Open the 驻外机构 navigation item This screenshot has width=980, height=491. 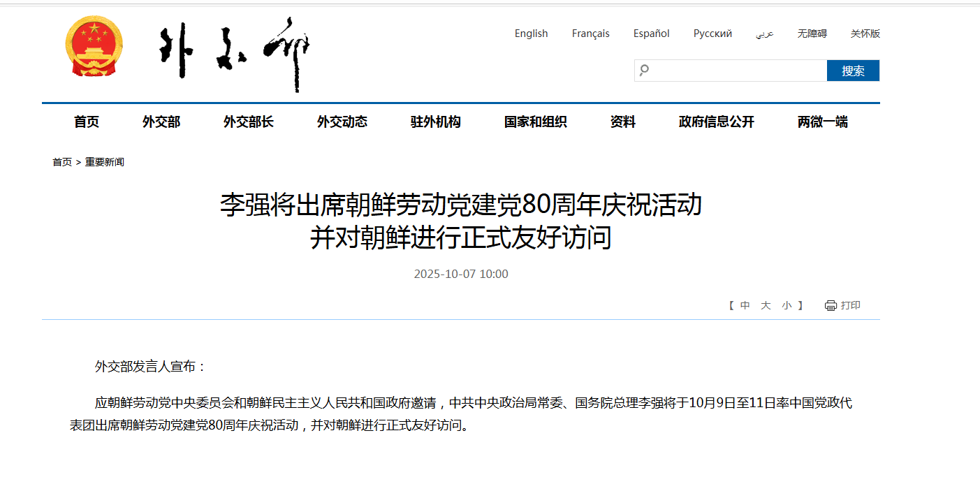(x=436, y=122)
